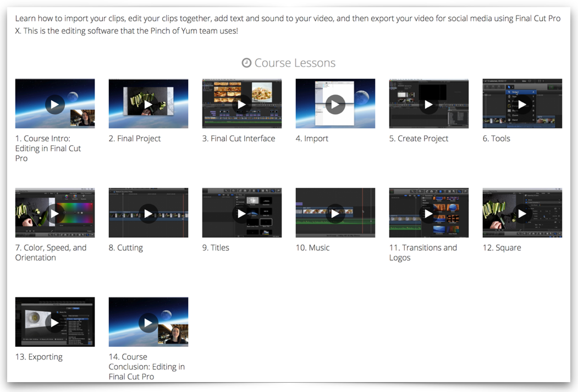Open the '3. Final Cut Interface' lesson title

click(239, 139)
